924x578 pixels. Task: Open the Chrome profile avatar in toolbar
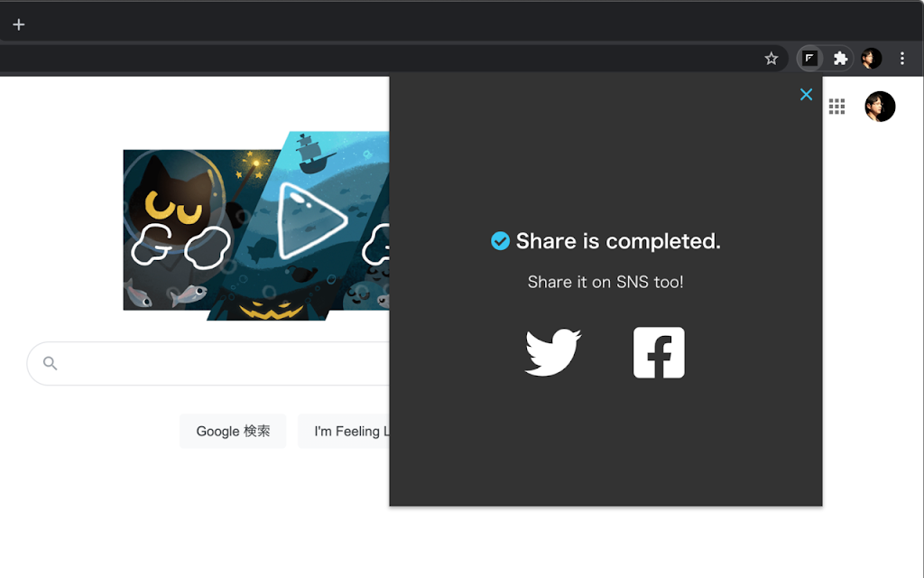click(872, 59)
